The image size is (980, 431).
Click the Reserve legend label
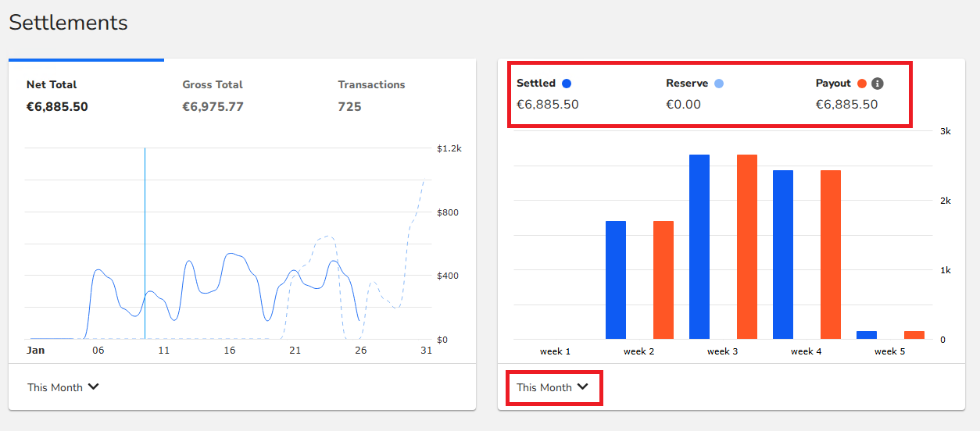coord(687,84)
